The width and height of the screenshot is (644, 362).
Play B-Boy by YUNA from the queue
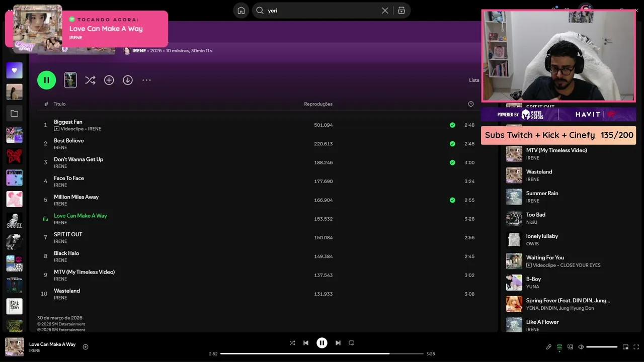pyautogui.click(x=533, y=279)
